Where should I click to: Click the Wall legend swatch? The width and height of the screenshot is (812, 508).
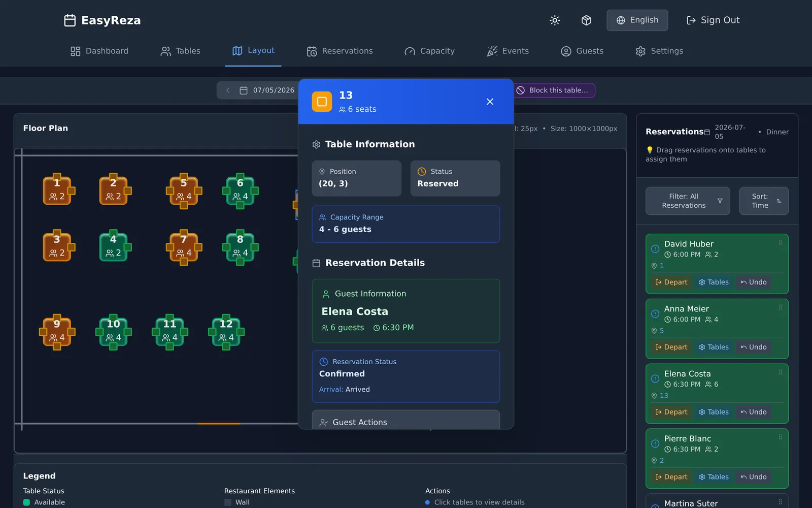(228, 502)
